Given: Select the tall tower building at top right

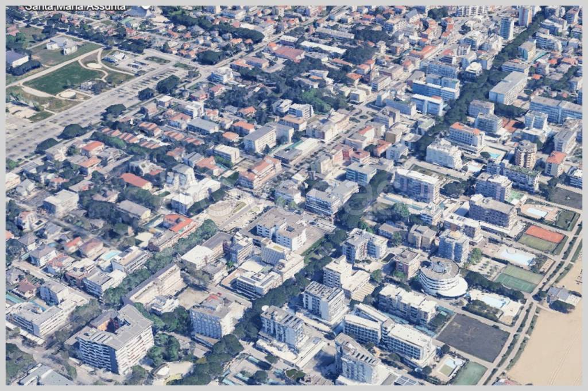Looking at the screenshot, I should point(506,28).
